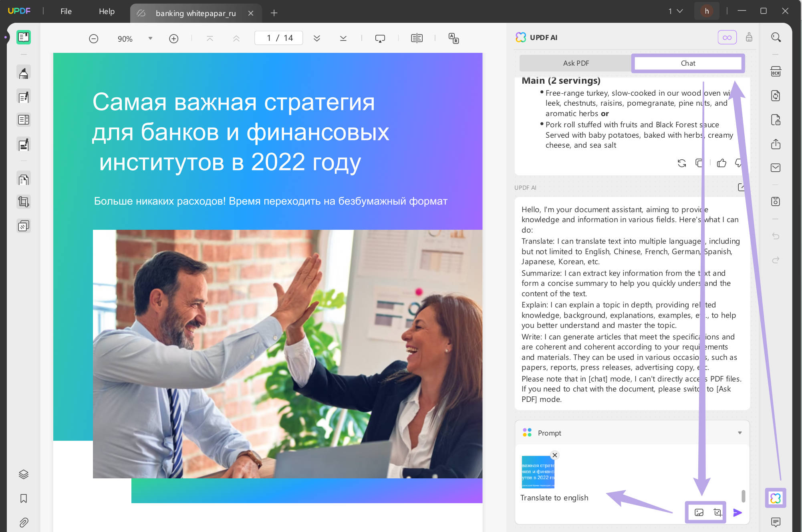Click the Ask PDF button
Viewport: 802px width, 532px height.
tap(576, 63)
